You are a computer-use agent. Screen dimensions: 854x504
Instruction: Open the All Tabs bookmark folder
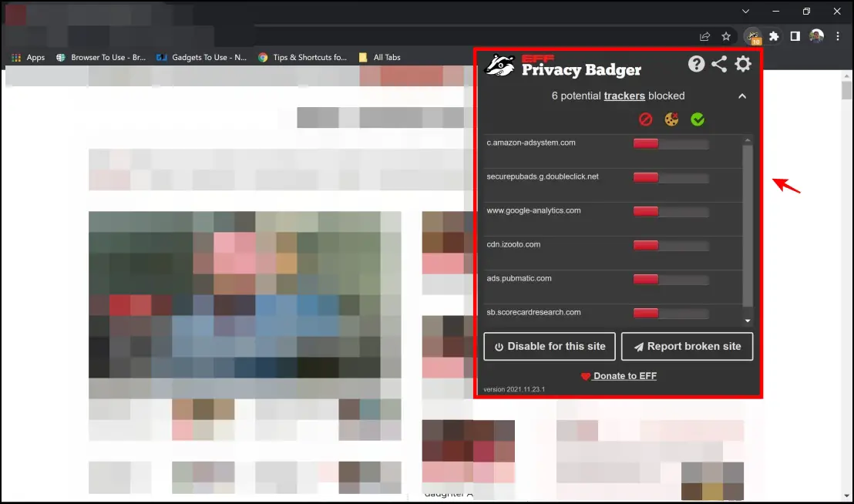pos(380,57)
